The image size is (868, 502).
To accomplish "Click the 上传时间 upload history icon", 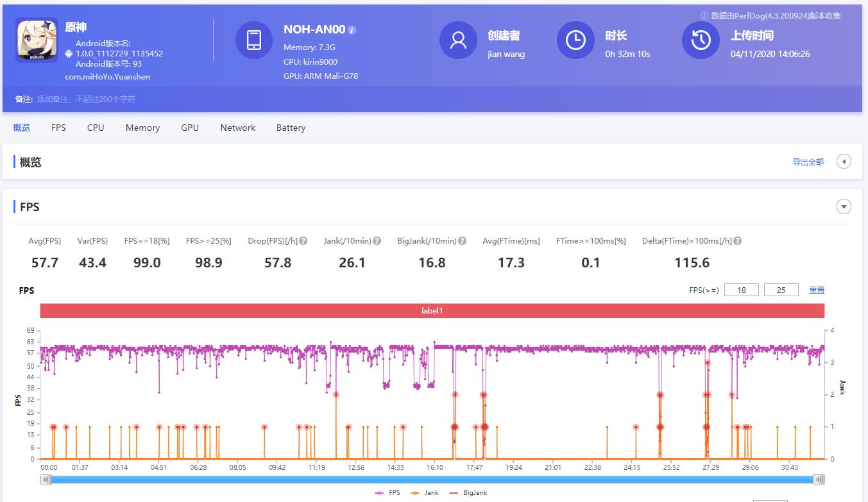I will pos(700,40).
